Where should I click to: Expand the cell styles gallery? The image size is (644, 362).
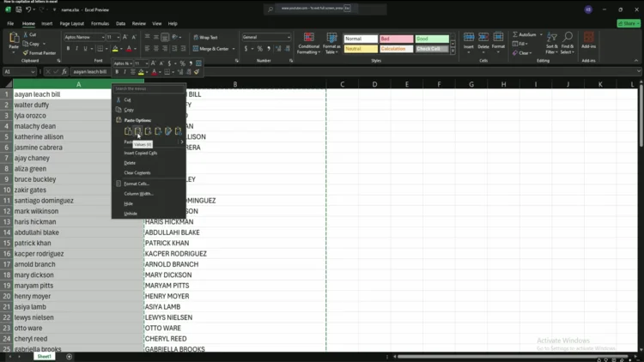[x=453, y=51]
